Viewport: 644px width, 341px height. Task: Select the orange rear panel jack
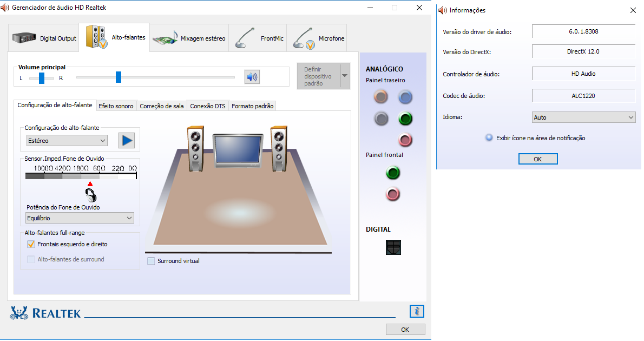[381, 97]
